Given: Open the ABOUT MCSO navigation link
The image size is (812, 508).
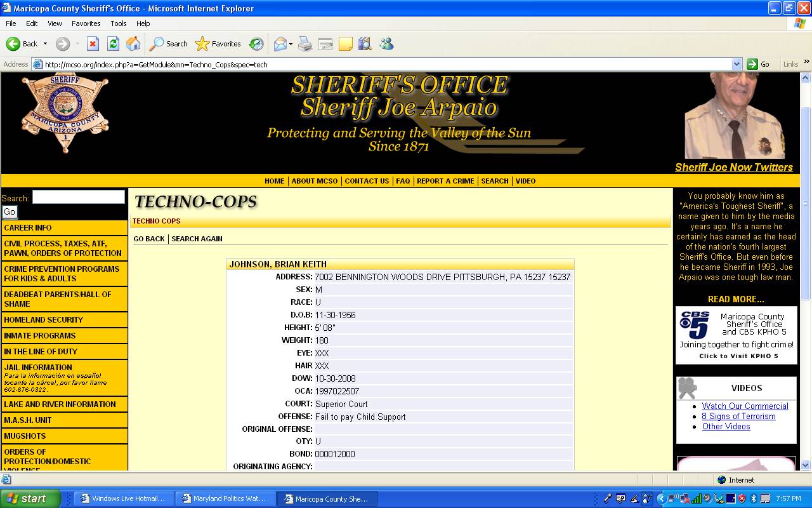Looking at the screenshot, I should (315, 181).
